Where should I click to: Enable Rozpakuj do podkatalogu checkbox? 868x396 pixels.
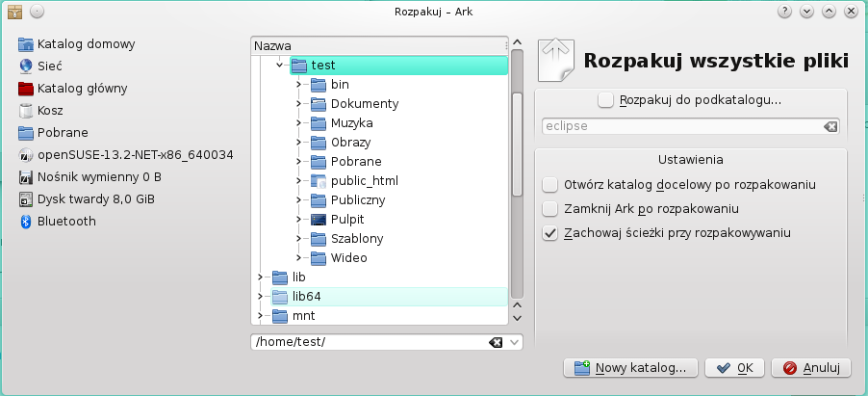pos(605,99)
